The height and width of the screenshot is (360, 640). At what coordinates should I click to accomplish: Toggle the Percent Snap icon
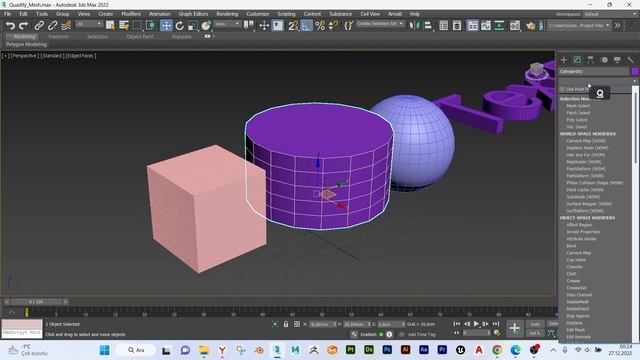[320, 26]
